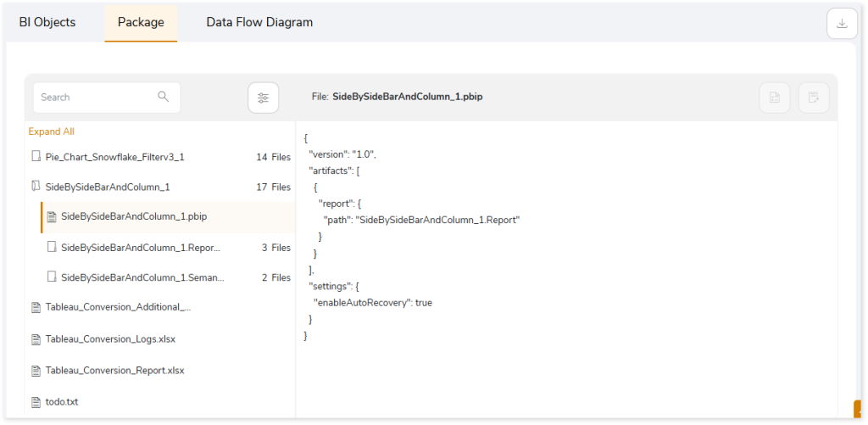This screenshot has height=425, width=868.
Task: Click the Tableau_Conversion_Logs.xlsx file icon
Action: (x=36, y=338)
